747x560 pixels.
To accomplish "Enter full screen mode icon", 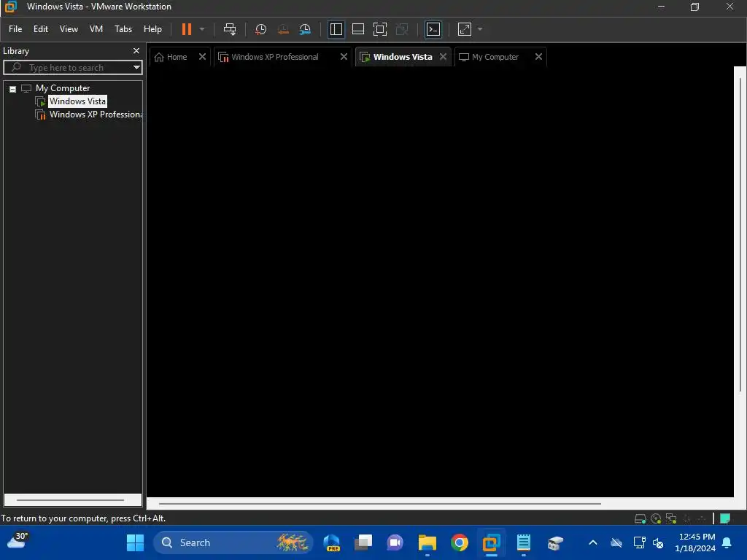I will [379, 29].
